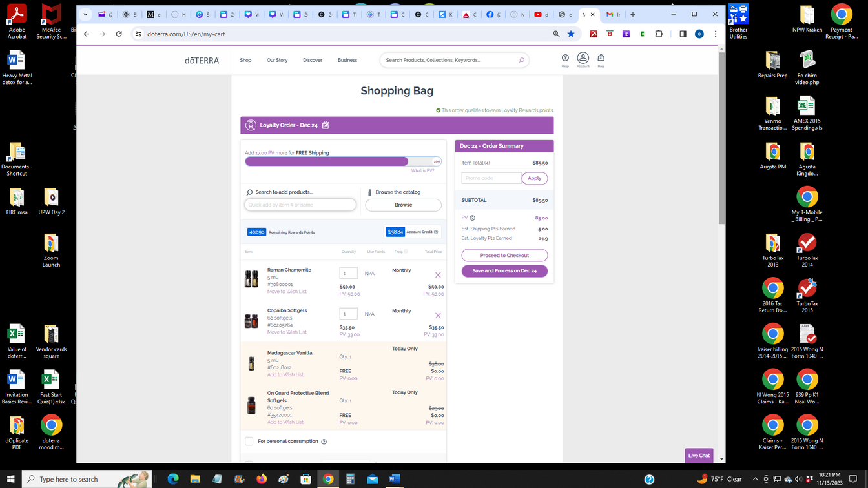Click the Browse catalog button
The width and height of the screenshot is (868, 488).
(404, 205)
